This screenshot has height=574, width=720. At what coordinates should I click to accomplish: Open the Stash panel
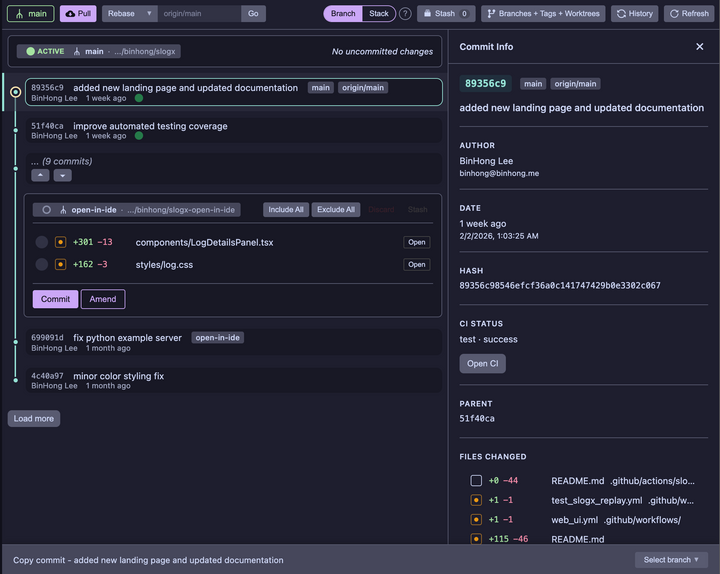tap(445, 14)
